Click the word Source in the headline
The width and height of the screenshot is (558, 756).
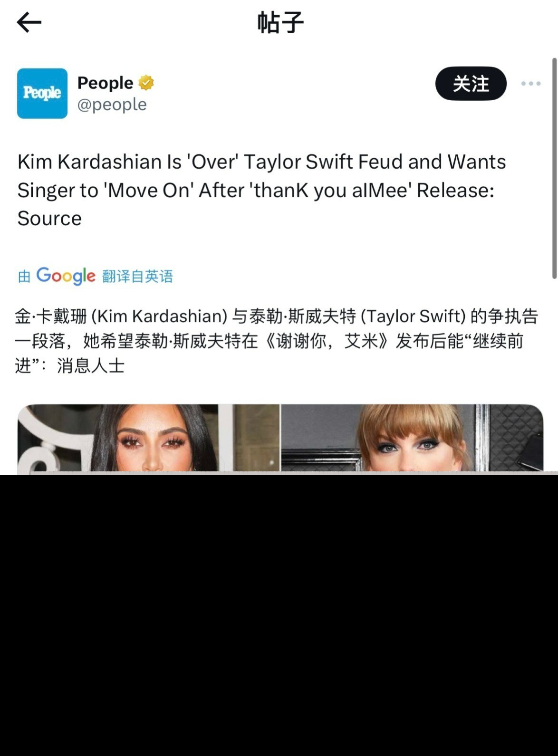(49, 219)
